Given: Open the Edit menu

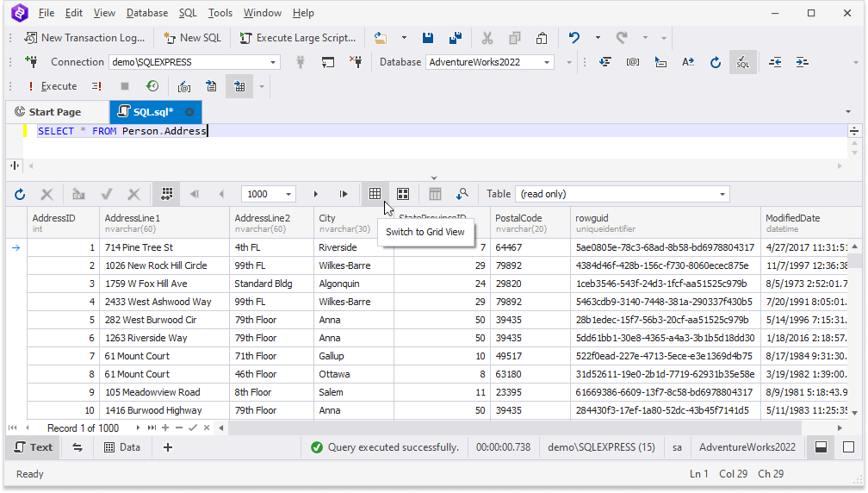Looking at the screenshot, I should pyautogui.click(x=74, y=13).
